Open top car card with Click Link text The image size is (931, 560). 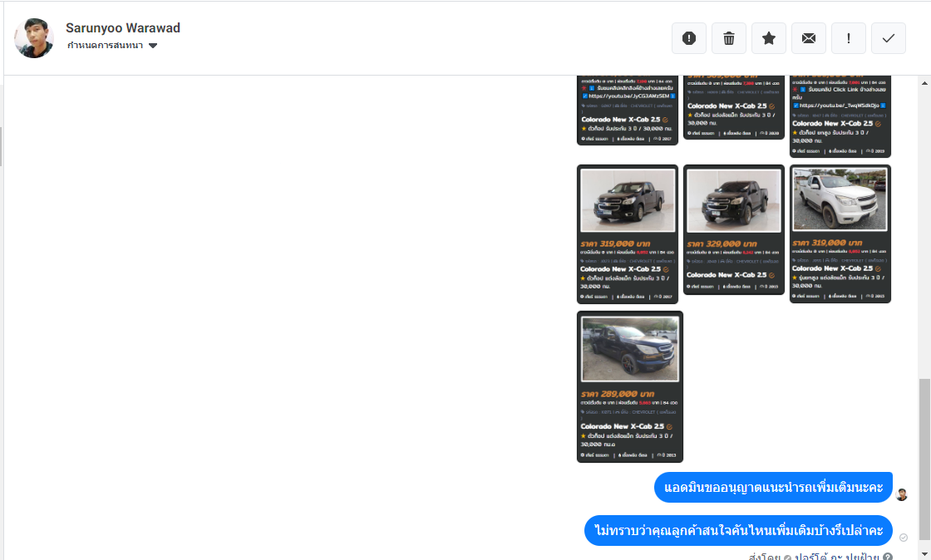pyautogui.click(x=840, y=116)
